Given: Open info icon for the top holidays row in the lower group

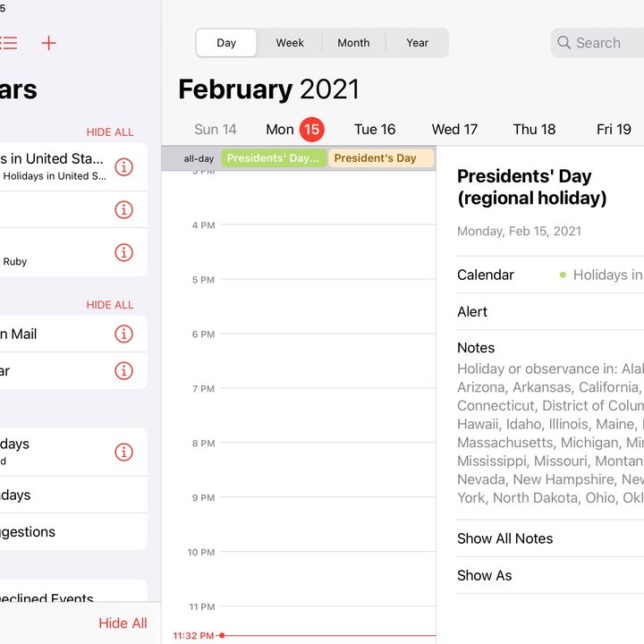Looking at the screenshot, I should point(123,452).
